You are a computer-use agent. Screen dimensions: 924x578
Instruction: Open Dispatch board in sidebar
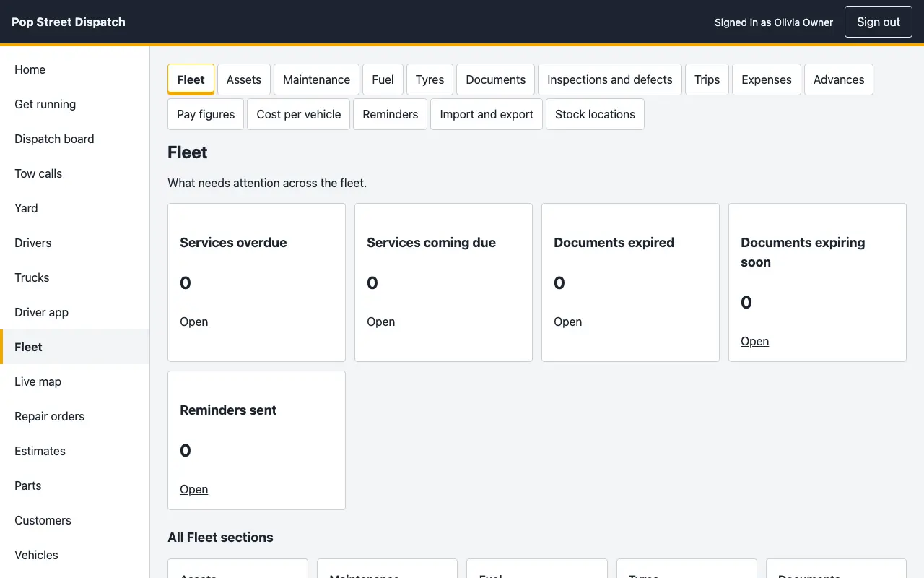click(x=75, y=139)
